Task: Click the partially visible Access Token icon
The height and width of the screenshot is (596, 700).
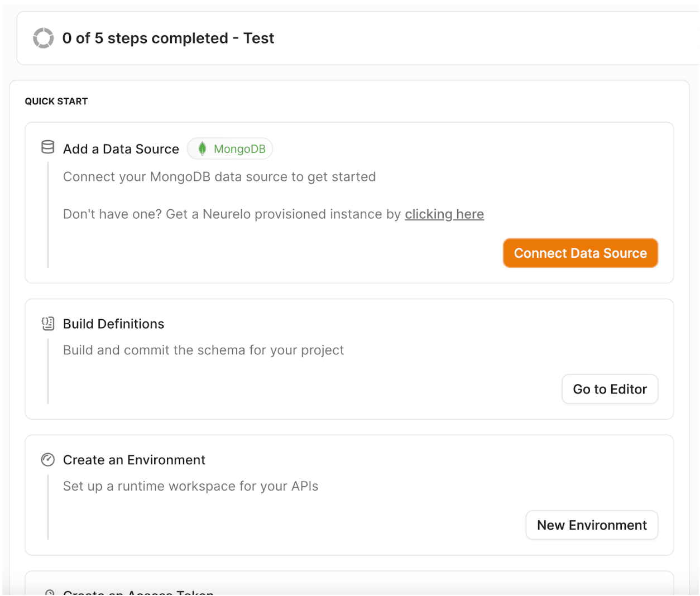Action: [49, 592]
